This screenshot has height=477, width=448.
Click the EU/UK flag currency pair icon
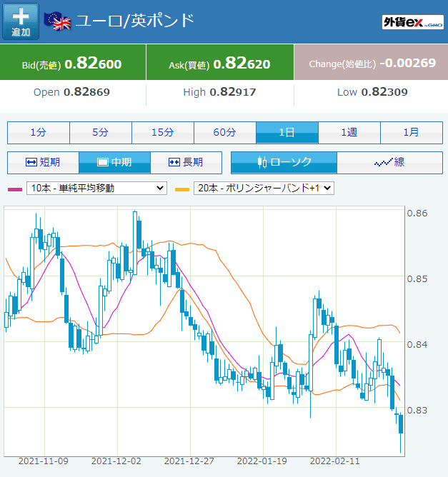pyautogui.click(x=58, y=21)
